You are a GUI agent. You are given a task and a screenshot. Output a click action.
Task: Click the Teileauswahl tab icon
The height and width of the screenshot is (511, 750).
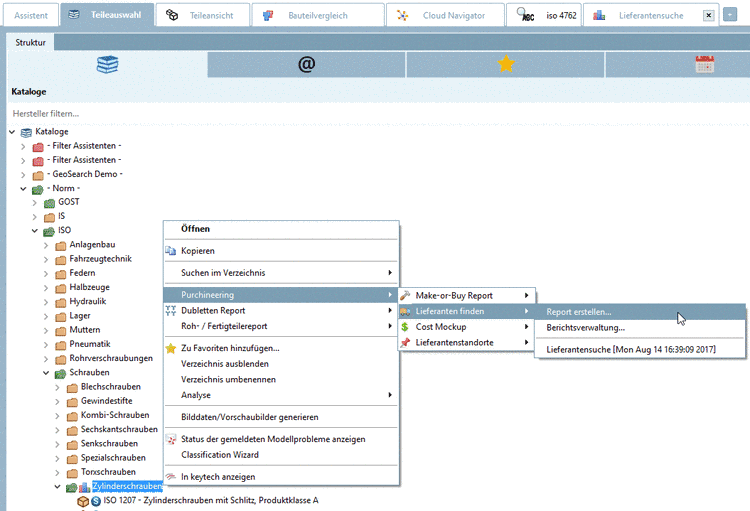point(74,15)
